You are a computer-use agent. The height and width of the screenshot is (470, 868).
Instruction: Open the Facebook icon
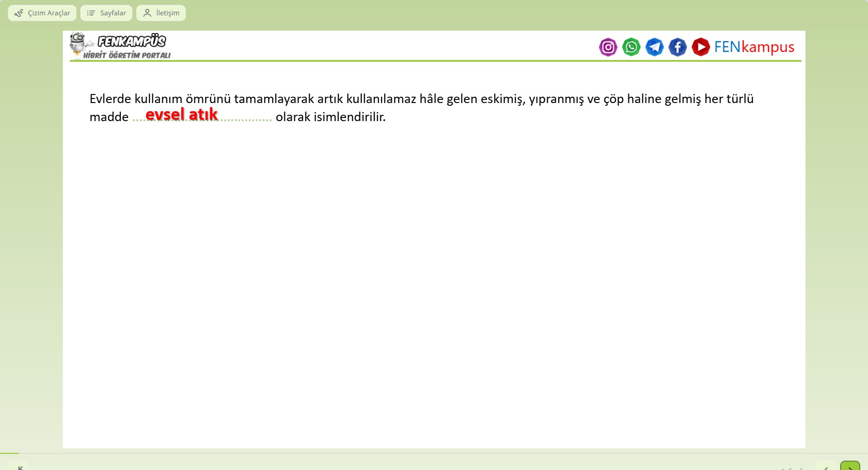click(677, 47)
